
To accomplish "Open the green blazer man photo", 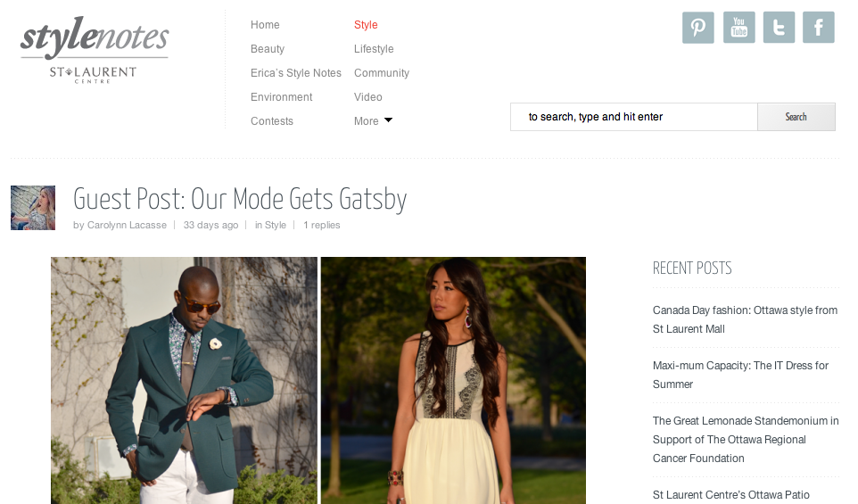I will 184,380.
